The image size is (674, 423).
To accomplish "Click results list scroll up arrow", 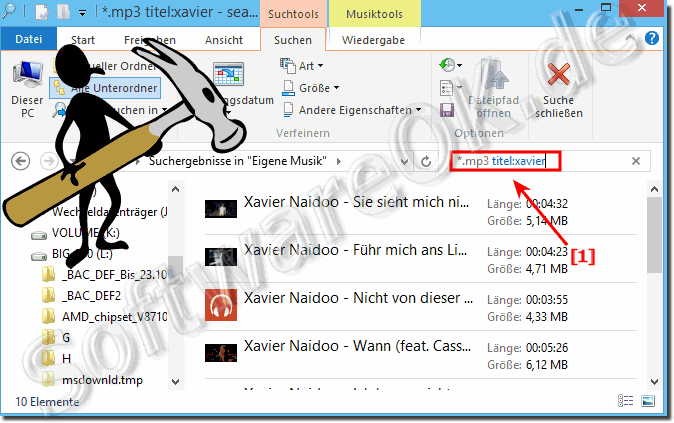I will (654, 189).
